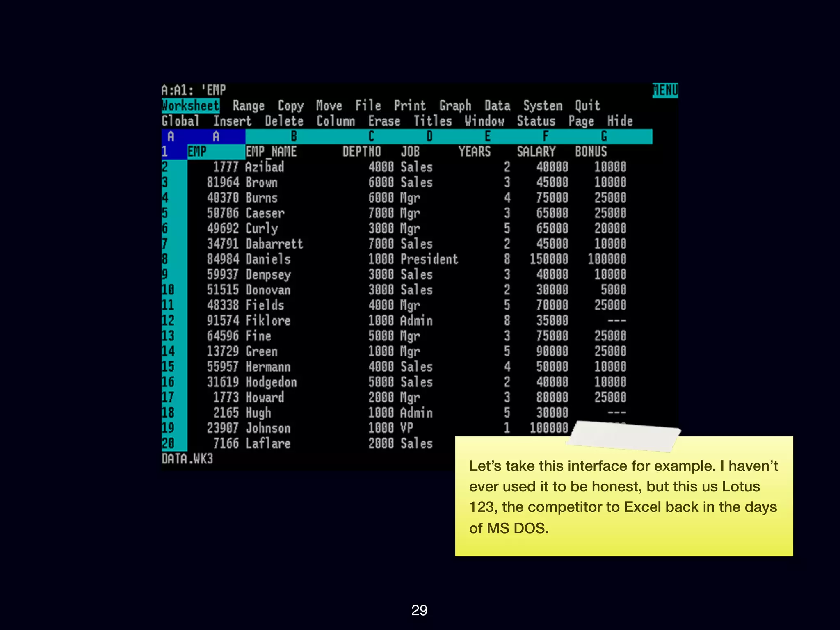Image resolution: width=840 pixels, height=630 pixels.
Task: Select the name cell Hermann
Action: click(x=268, y=367)
